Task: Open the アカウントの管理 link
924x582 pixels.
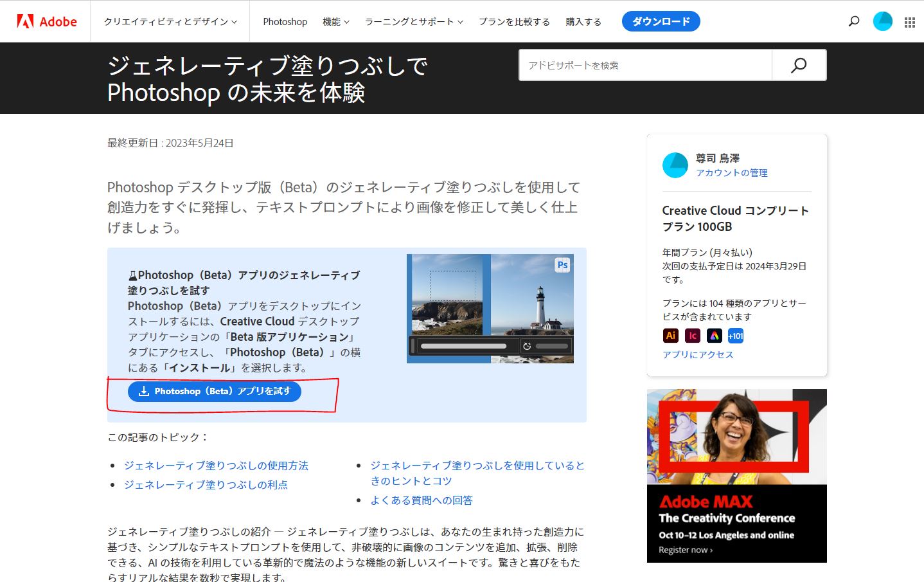Action: (x=731, y=173)
